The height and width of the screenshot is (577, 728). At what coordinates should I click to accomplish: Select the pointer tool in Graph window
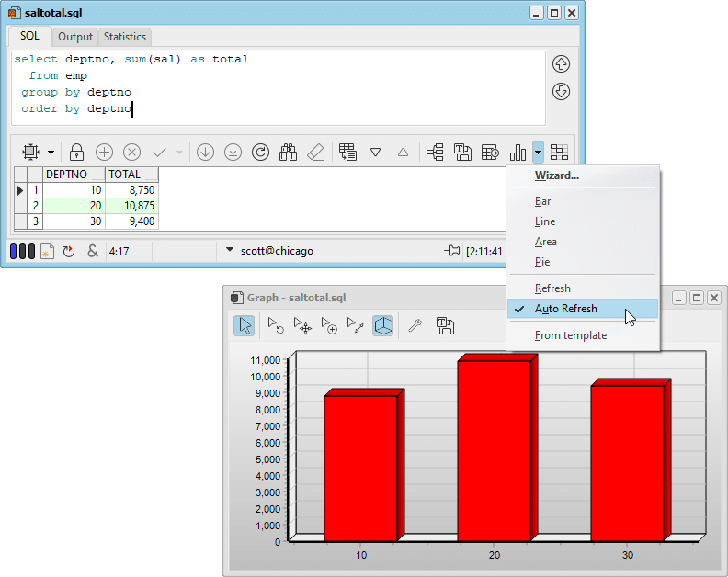point(245,325)
